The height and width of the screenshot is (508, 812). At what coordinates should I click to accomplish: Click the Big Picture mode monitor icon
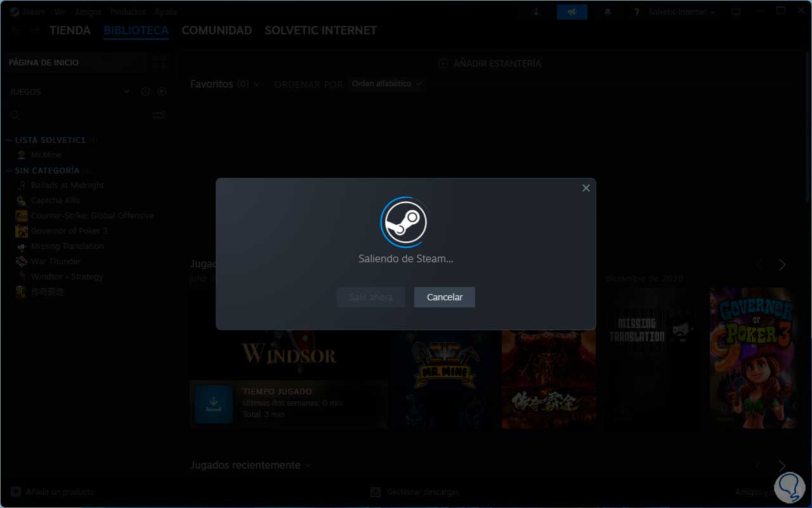pos(736,12)
